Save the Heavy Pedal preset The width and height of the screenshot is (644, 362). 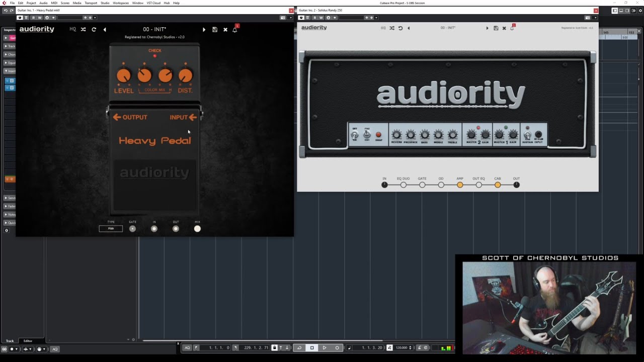click(x=215, y=30)
